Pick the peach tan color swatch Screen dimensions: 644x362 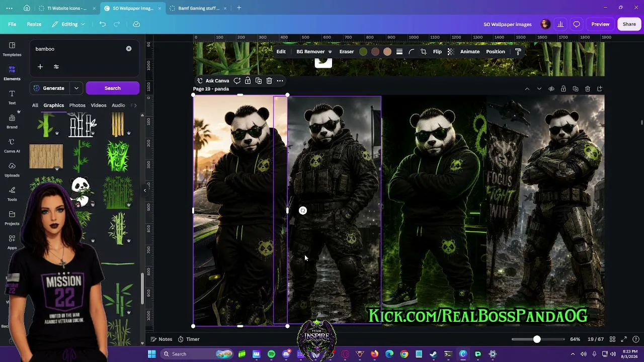click(x=387, y=52)
